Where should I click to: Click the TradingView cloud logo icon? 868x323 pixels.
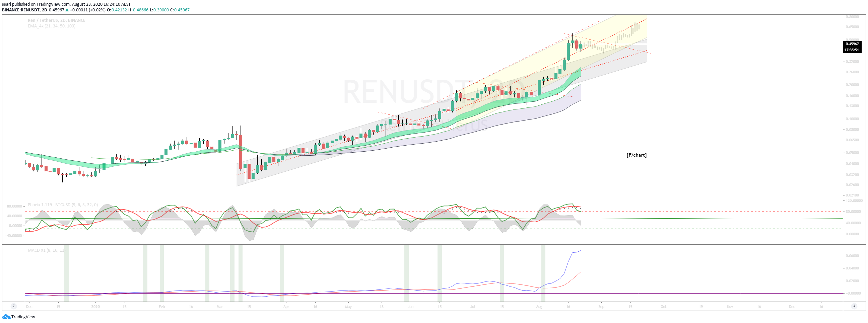(x=6, y=317)
